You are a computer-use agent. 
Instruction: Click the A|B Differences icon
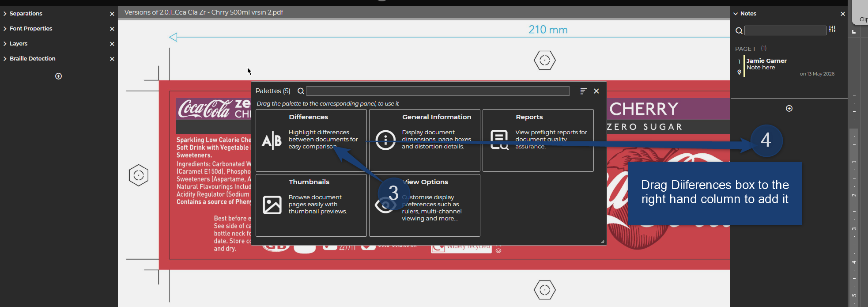point(272,140)
